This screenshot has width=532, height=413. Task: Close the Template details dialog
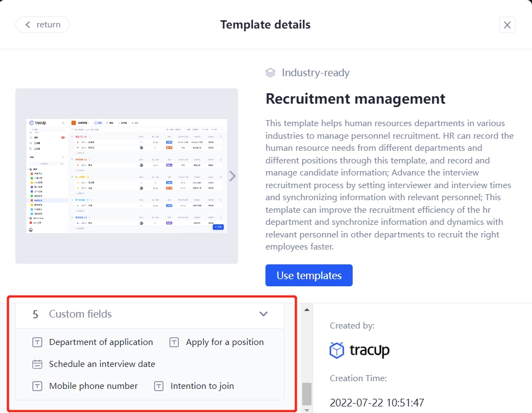(x=507, y=24)
